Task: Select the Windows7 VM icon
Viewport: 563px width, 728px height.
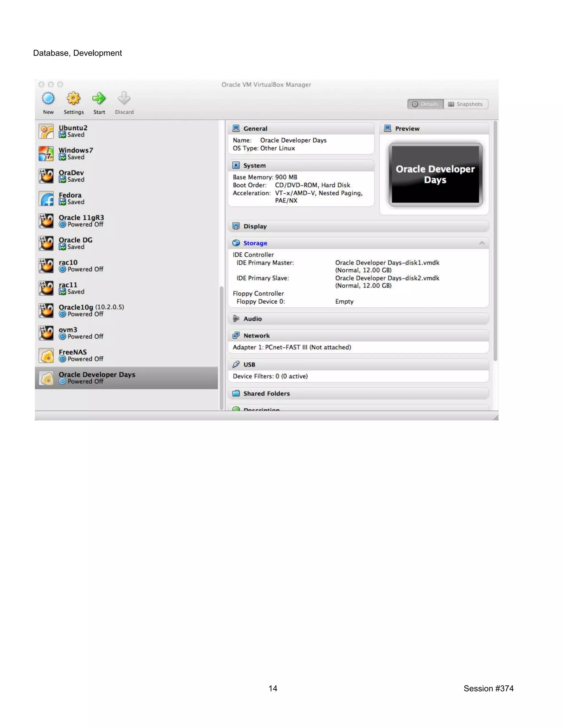Action: tap(46, 154)
